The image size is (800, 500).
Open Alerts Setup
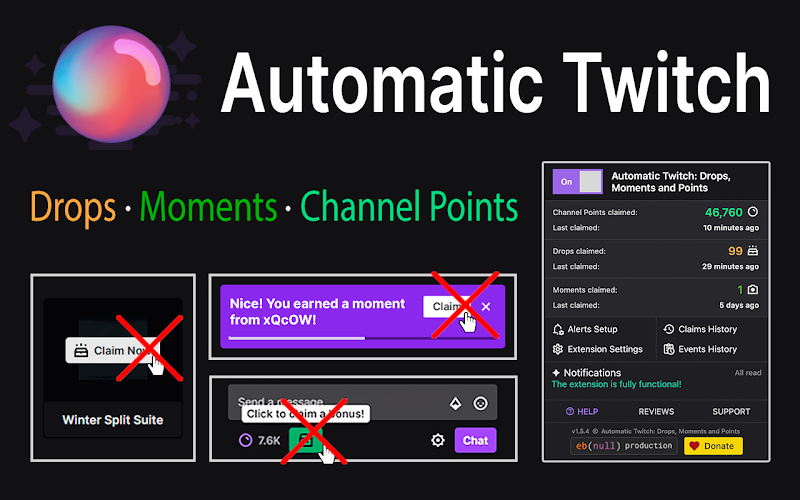(x=585, y=329)
